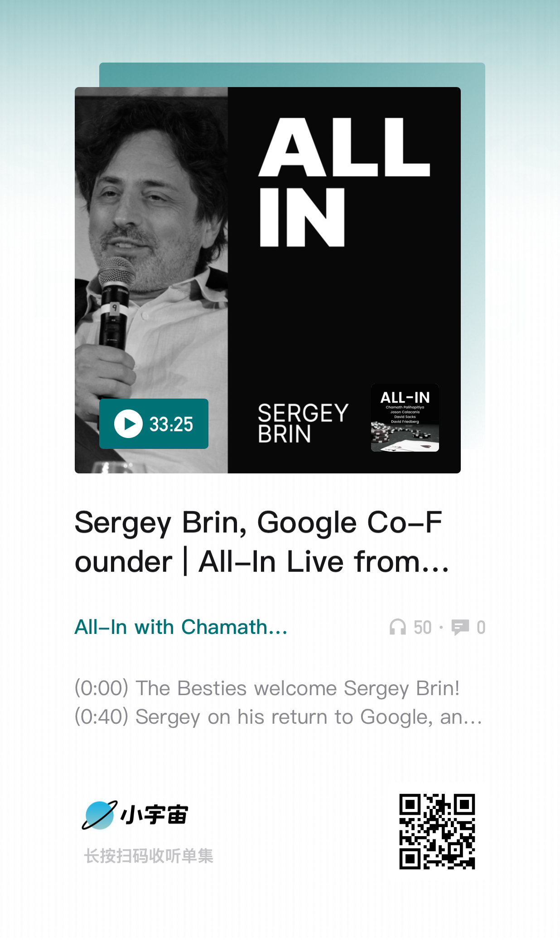This screenshot has width=560, height=940.
Task: Click the Sergey Brin photo on cover
Action: [x=151, y=280]
